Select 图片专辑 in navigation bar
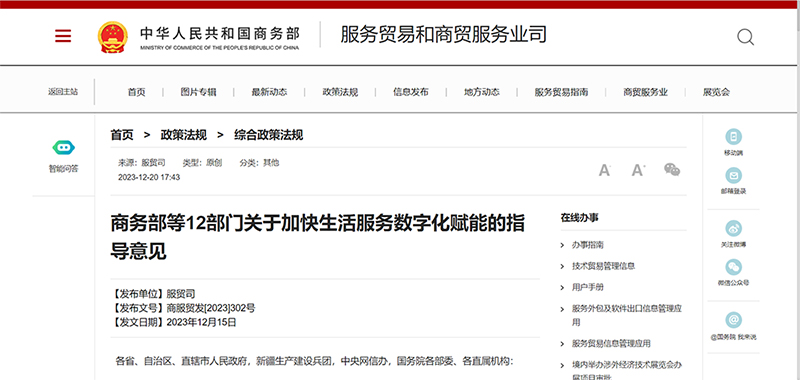Image resolution: width=800 pixels, height=380 pixels. pyautogui.click(x=198, y=92)
